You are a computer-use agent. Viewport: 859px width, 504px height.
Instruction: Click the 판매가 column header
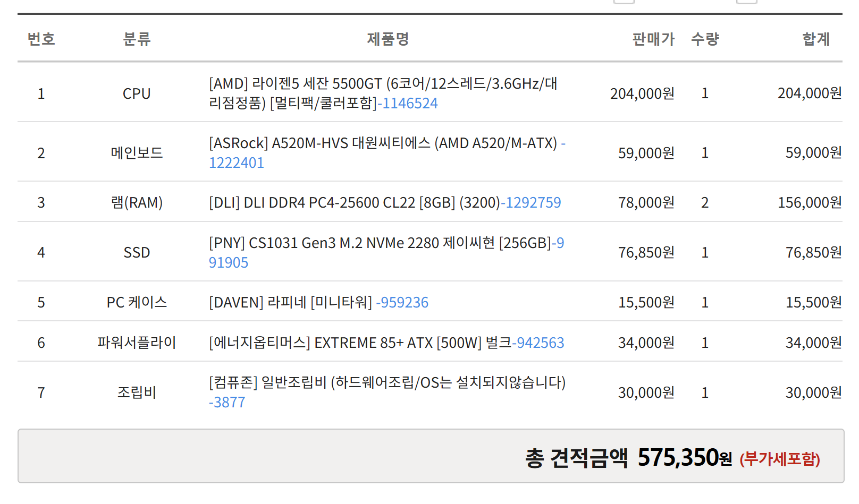point(653,39)
